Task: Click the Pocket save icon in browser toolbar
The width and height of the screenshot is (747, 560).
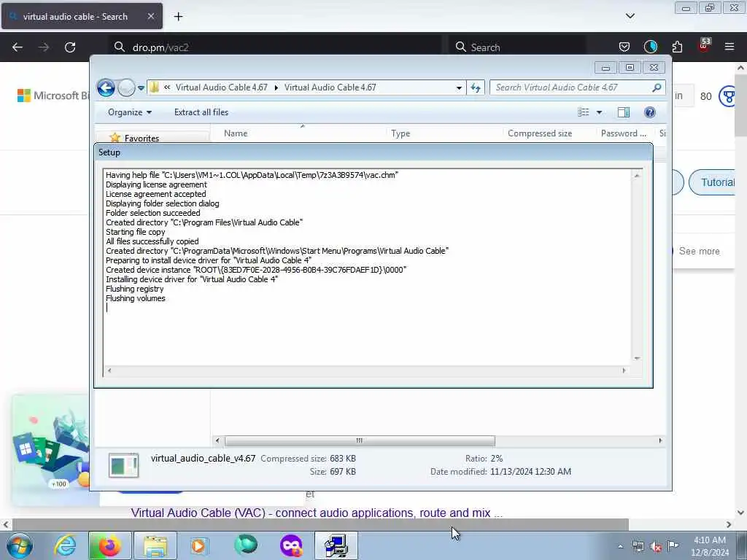Action: tap(624, 47)
